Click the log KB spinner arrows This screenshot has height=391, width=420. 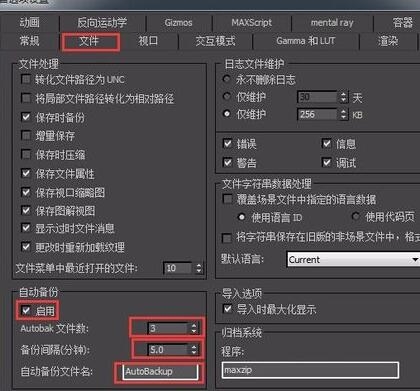(344, 114)
